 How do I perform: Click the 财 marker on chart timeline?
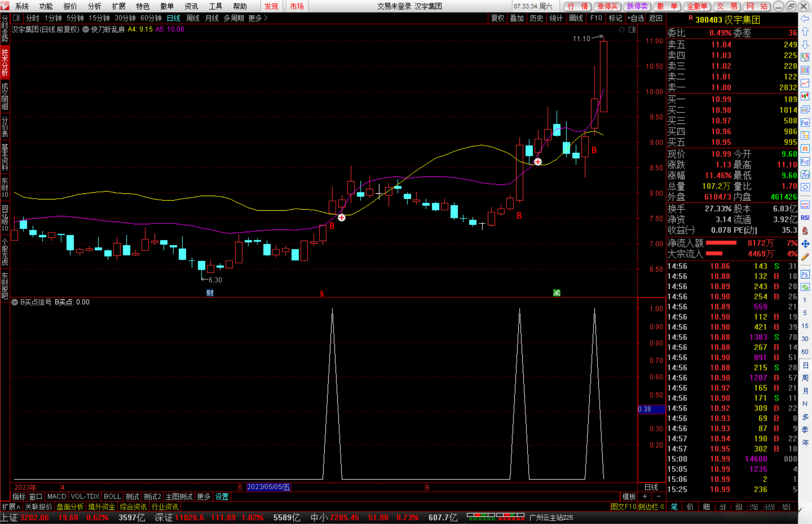tap(210, 293)
